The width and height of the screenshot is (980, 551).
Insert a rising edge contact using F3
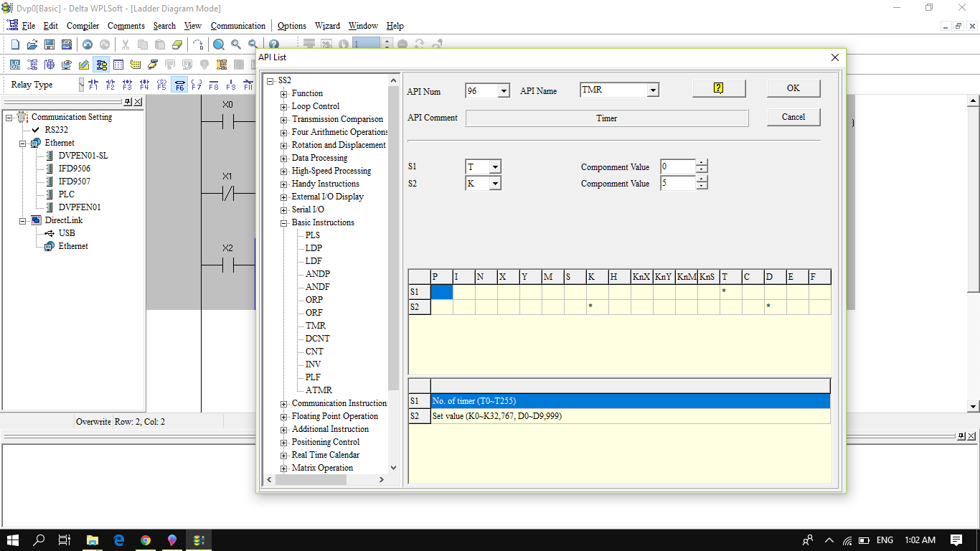[128, 85]
